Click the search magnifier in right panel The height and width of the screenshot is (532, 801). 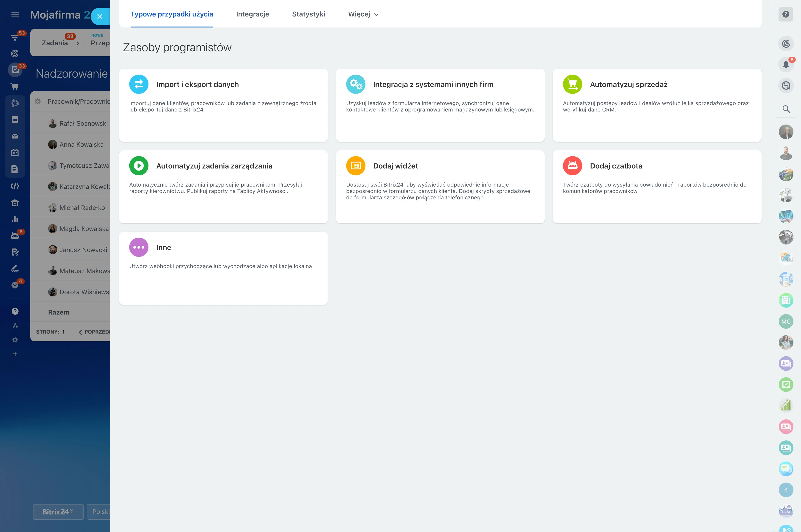(786, 109)
